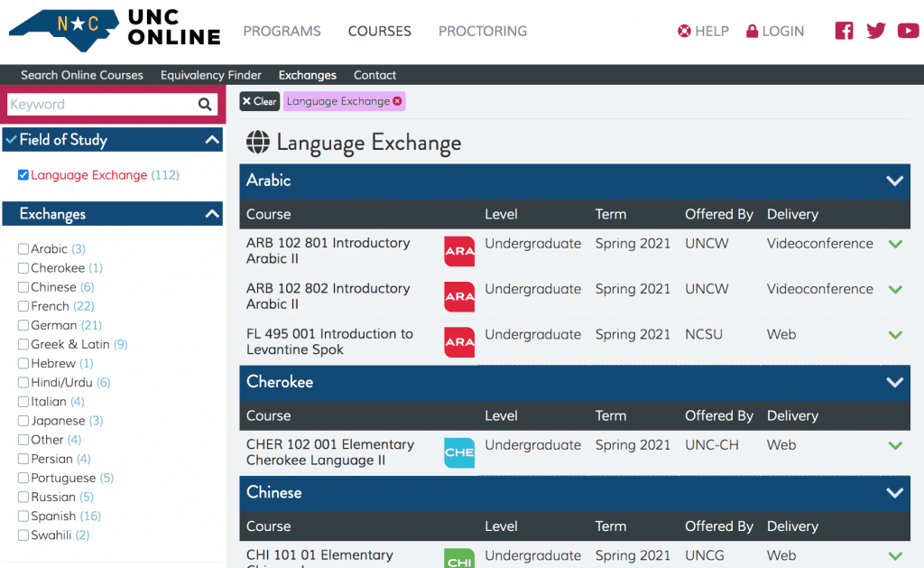Open ARB 102 802 Introductory Arabic II
Image resolution: width=924 pixels, height=568 pixels.
pos(328,296)
